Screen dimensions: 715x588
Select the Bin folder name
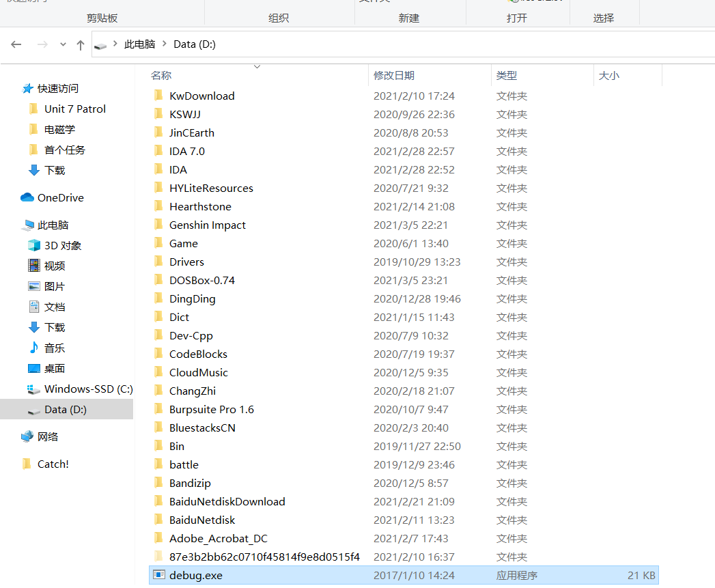(177, 446)
